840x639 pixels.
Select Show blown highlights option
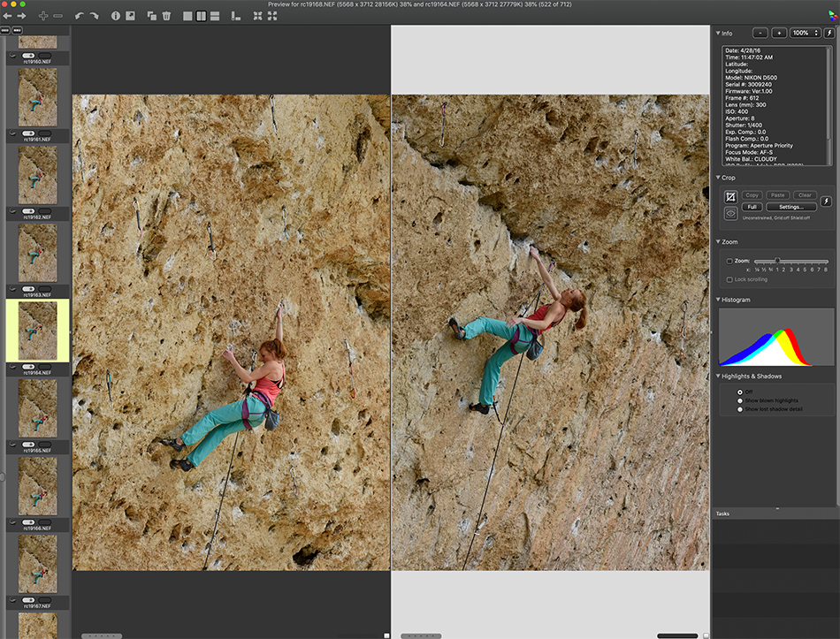click(740, 400)
